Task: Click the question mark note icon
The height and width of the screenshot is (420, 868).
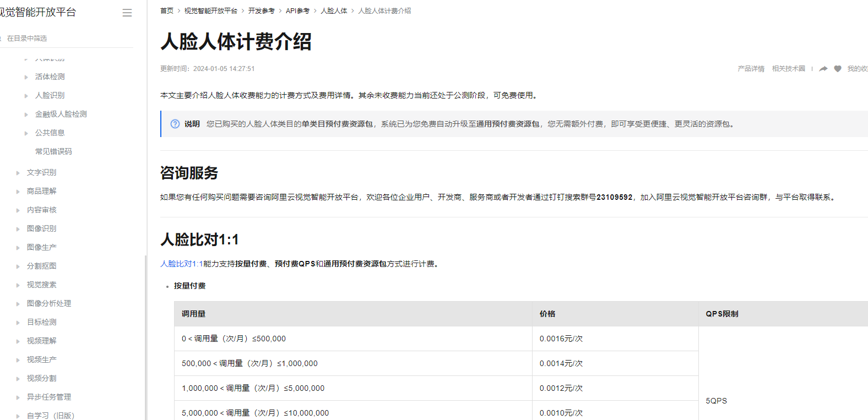Action: [x=175, y=124]
